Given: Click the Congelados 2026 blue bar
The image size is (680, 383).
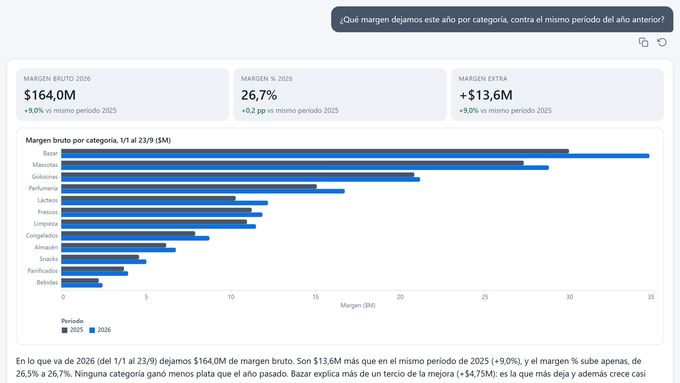Looking at the screenshot, I should [135, 238].
